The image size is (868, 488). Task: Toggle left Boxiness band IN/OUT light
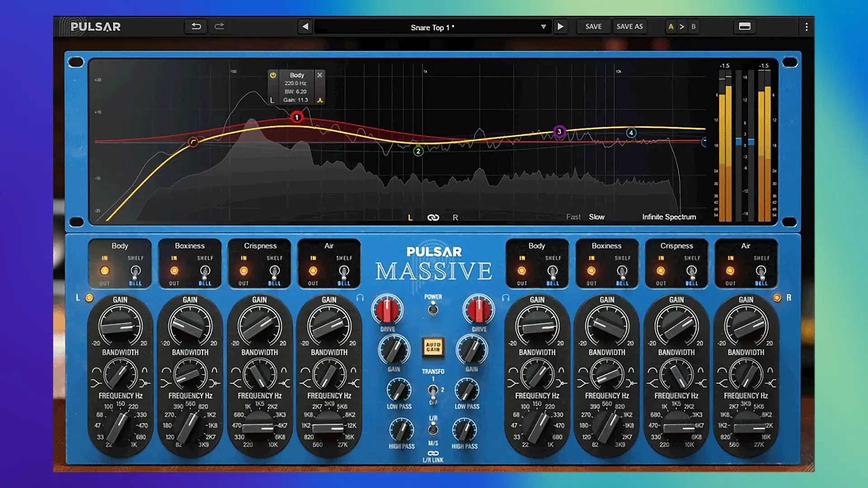click(174, 271)
